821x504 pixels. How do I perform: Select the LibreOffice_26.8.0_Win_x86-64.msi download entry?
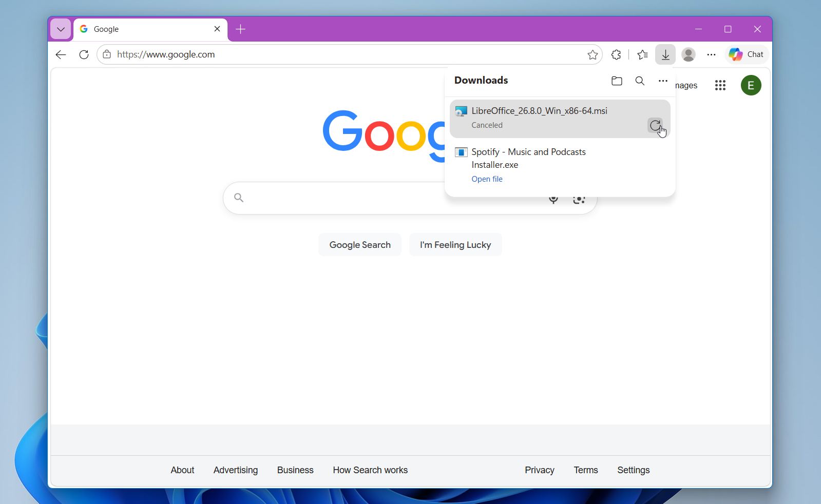pos(560,119)
